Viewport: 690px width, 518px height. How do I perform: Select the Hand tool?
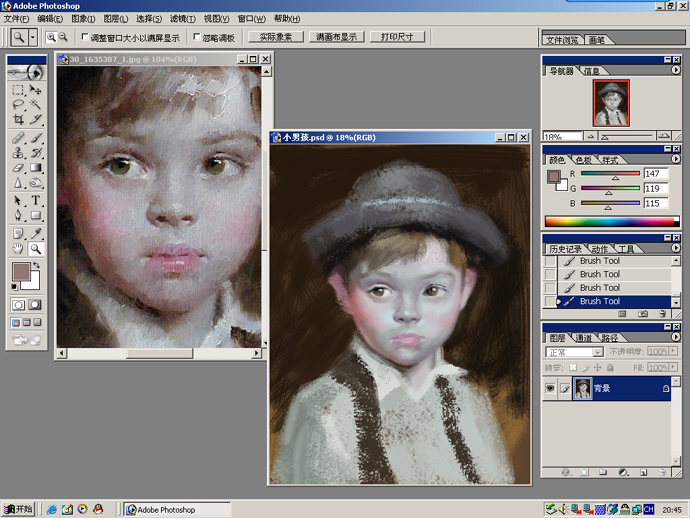pyautogui.click(x=18, y=249)
